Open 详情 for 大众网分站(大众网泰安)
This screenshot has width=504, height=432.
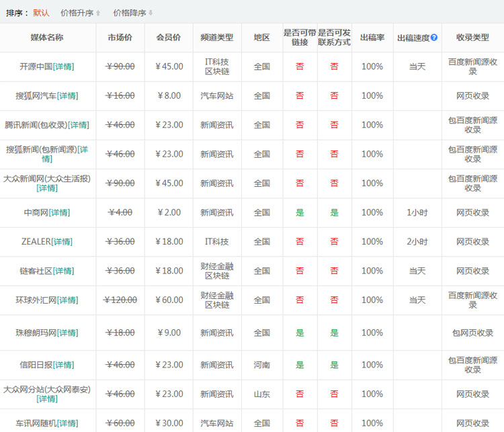(47, 398)
